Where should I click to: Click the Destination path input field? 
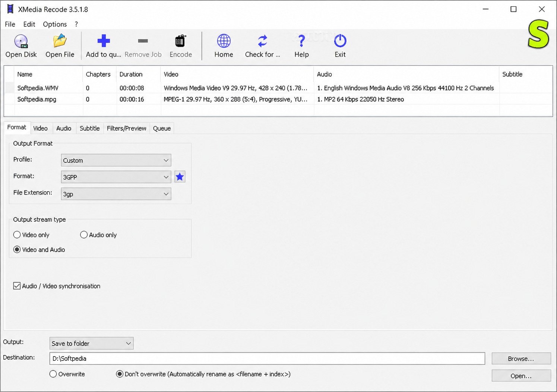pos(267,358)
